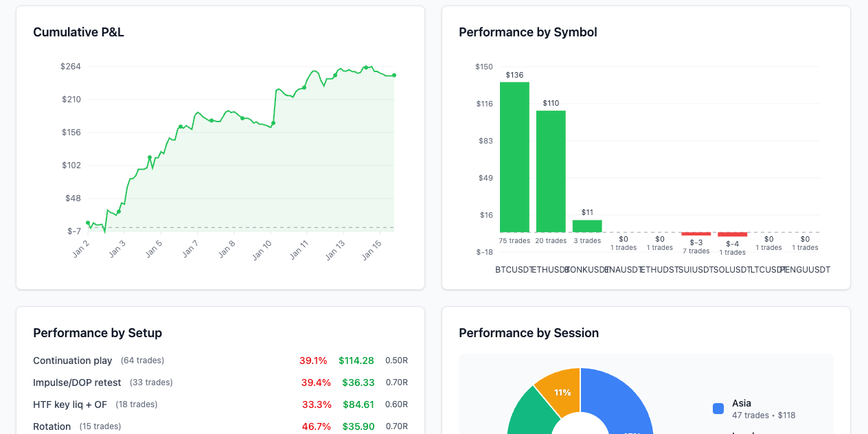The height and width of the screenshot is (434, 868).
Task: Click the Cumulative P&L heading
Action: 78,32
